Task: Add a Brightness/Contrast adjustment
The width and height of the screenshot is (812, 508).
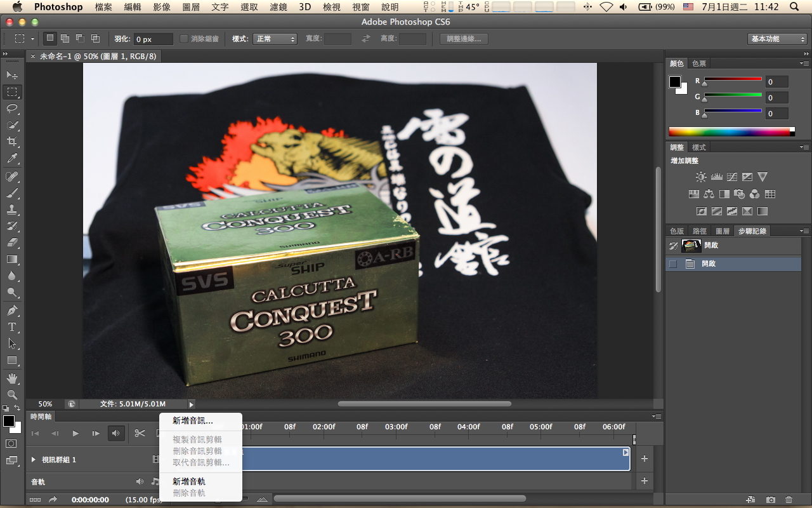Action: pos(701,177)
